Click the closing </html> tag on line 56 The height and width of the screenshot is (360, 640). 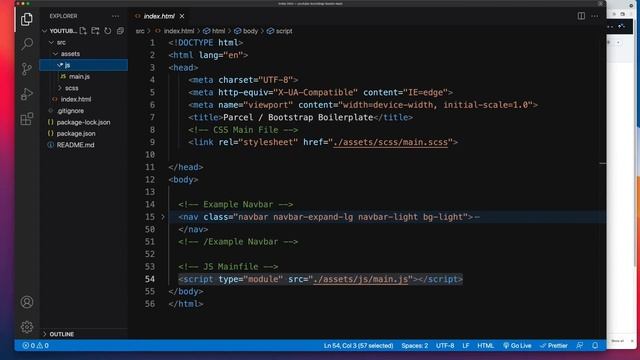[186, 304]
